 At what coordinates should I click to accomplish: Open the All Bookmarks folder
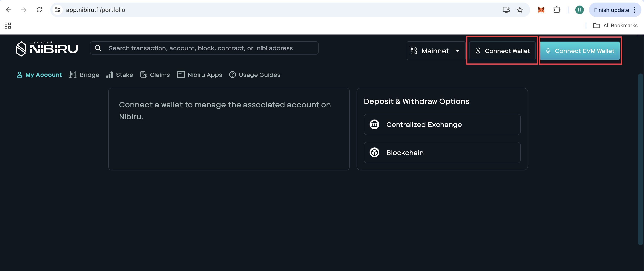[x=615, y=26]
